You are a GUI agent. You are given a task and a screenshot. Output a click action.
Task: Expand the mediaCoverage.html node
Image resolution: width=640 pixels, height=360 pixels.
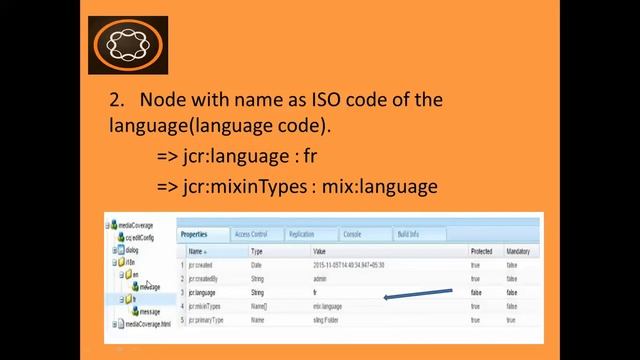pyautogui.click(x=115, y=324)
